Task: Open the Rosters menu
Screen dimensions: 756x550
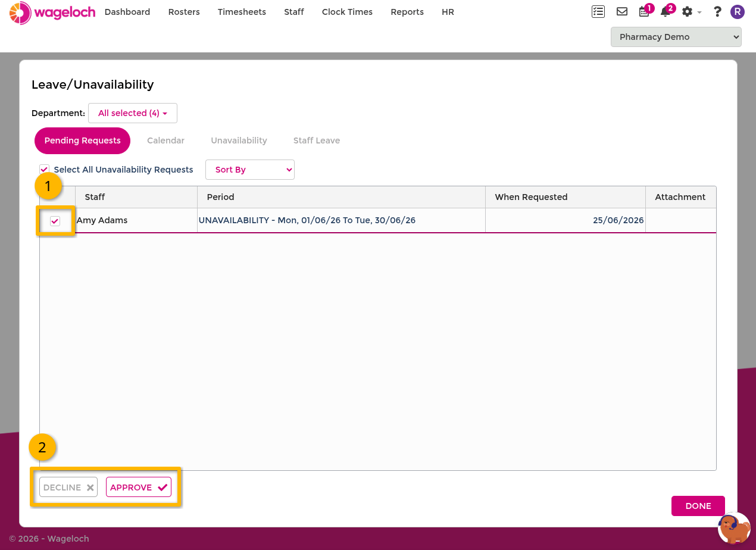Action: click(184, 12)
